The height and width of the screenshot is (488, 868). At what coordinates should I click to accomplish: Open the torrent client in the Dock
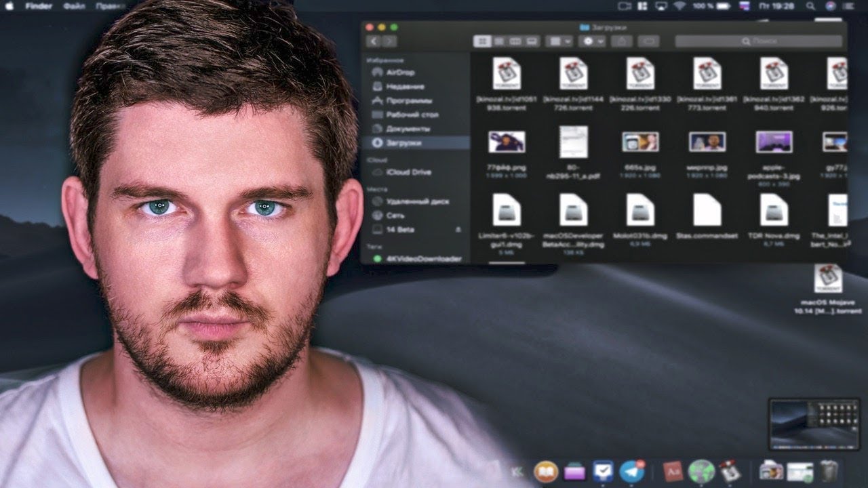tap(730, 470)
